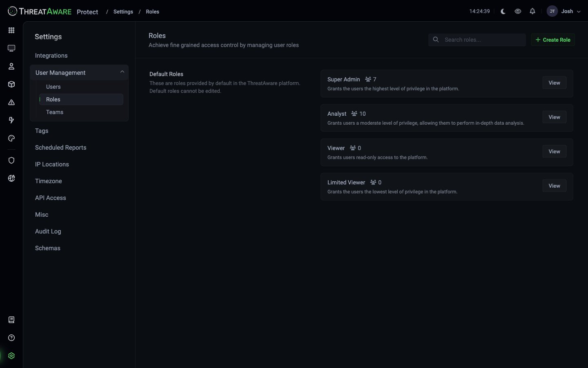Open Schemas settings
The image size is (588, 368).
[48, 248]
